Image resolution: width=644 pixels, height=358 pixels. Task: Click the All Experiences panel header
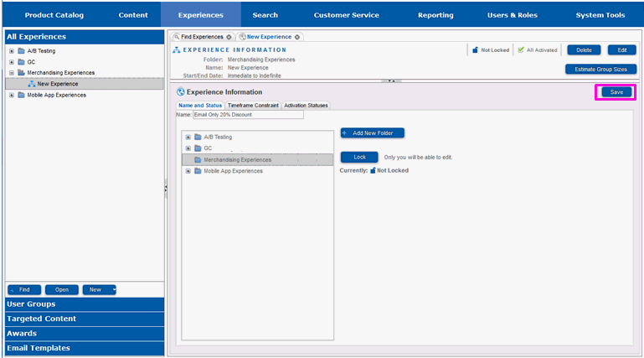pyautogui.click(x=85, y=37)
